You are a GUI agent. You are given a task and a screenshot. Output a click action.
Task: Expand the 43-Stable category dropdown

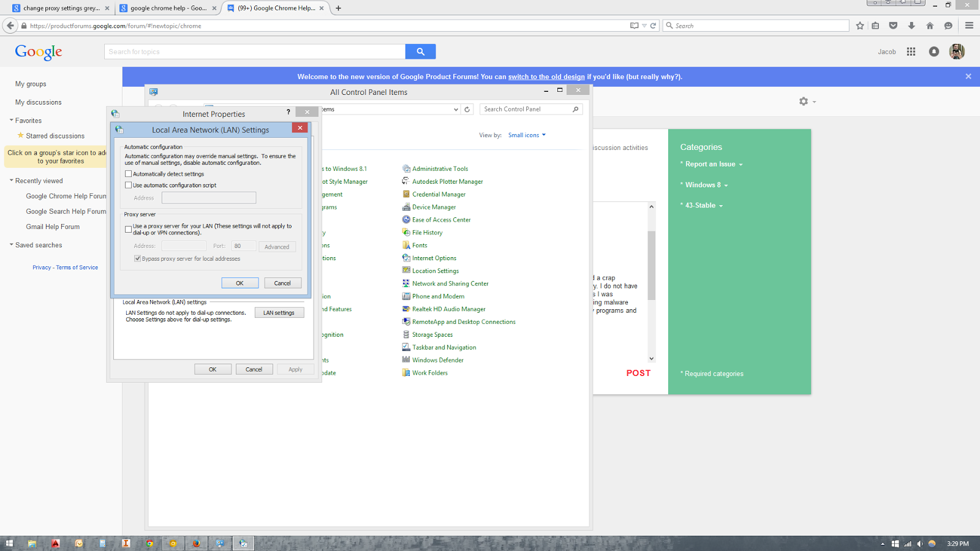click(x=704, y=206)
